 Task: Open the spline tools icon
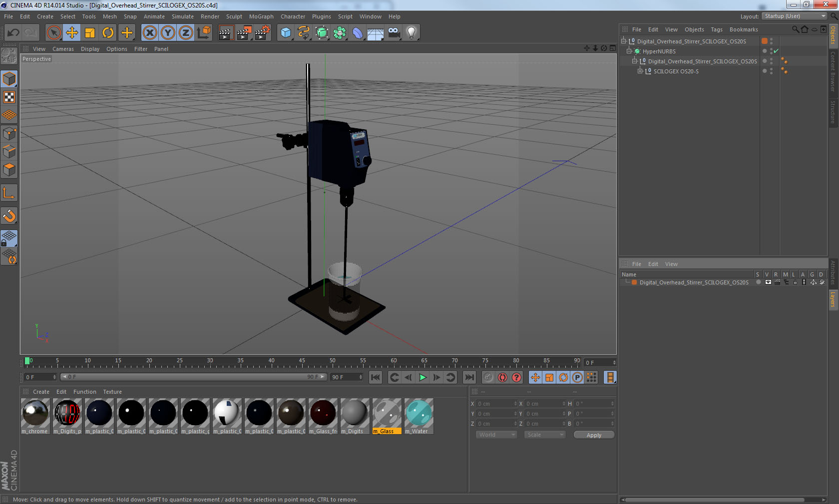pos(304,33)
